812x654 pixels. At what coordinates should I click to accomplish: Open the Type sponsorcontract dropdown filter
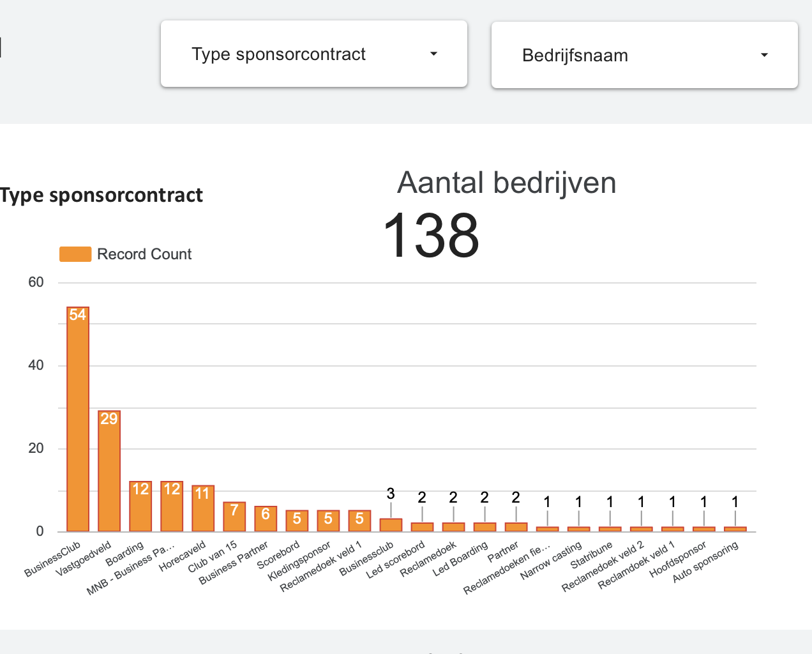313,54
